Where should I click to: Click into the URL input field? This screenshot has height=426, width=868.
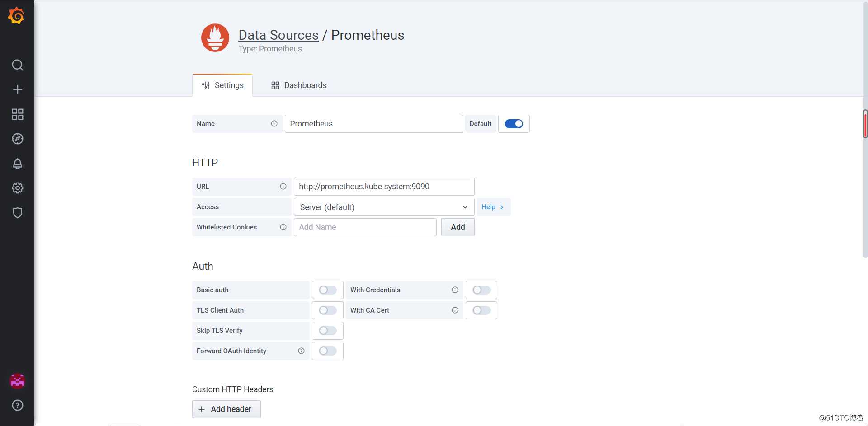pyautogui.click(x=384, y=187)
